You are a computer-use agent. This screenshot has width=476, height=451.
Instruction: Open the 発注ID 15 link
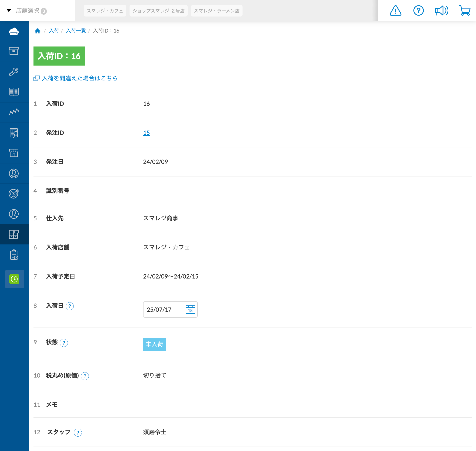[146, 133]
